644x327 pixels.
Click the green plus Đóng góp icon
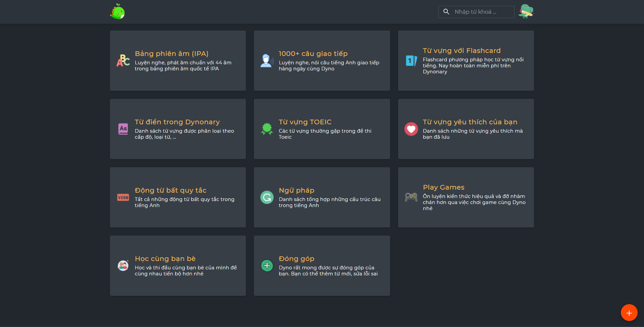[x=267, y=266]
